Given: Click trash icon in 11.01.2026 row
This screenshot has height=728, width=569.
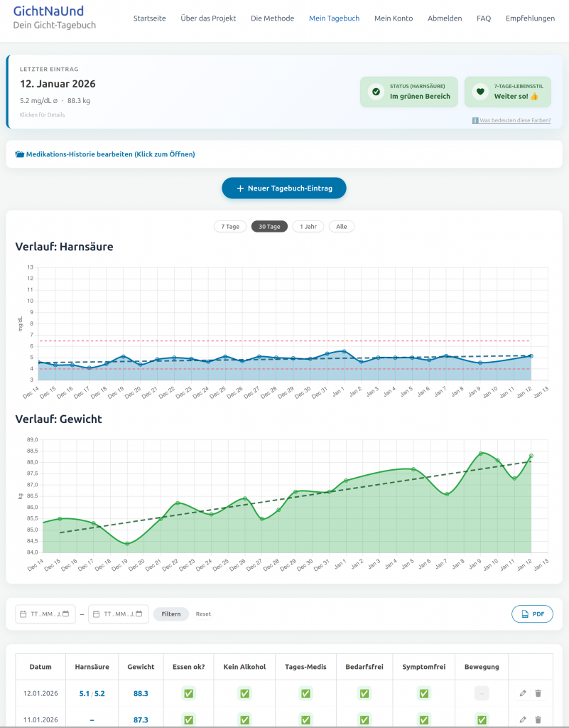Looking at the screenshot, I should [x=538, y=720].
